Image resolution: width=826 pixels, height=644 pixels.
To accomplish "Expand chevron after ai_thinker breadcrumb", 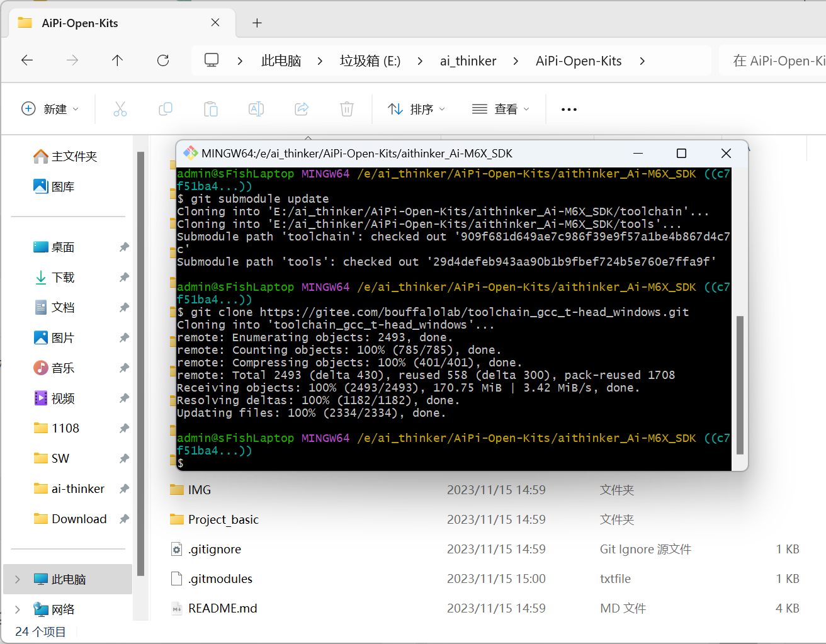I will pyautogui.click(x=516, y=61).
